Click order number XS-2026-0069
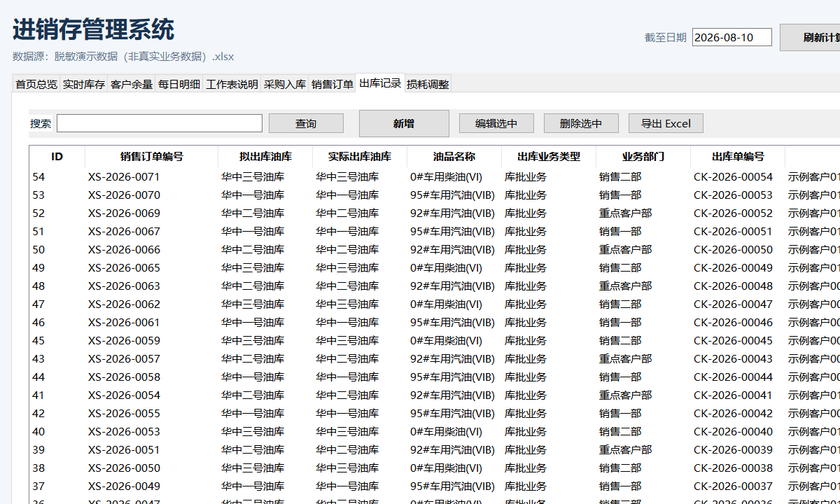Screen dimensions: 840x504 click(124, 213)
